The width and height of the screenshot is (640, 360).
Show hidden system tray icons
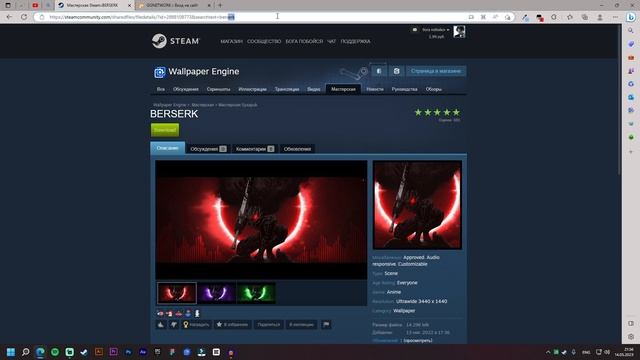pyautogui.click(x=548, y=352)
